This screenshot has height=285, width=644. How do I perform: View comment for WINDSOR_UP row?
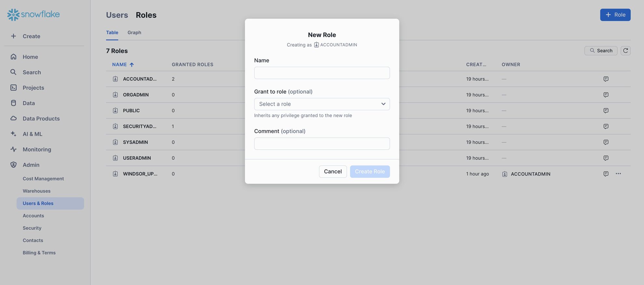[x=606, y=174]
